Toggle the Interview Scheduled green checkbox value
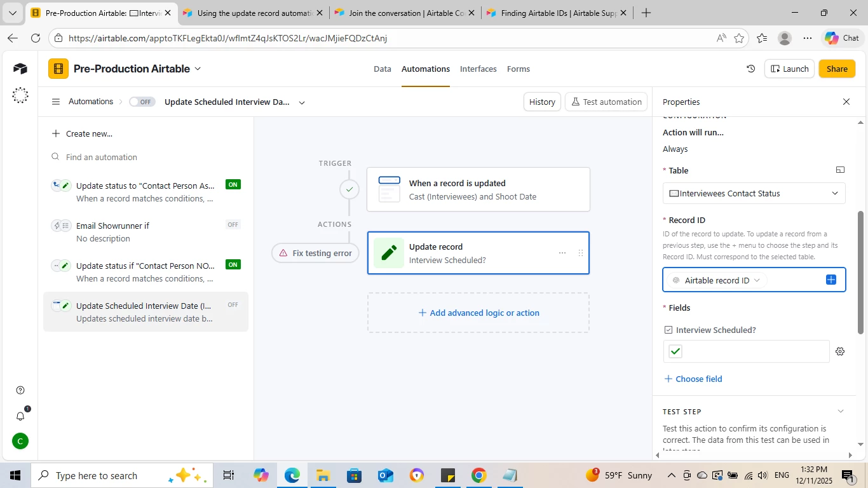This screenshot has width=868, height=488. [x=675, y=351]
